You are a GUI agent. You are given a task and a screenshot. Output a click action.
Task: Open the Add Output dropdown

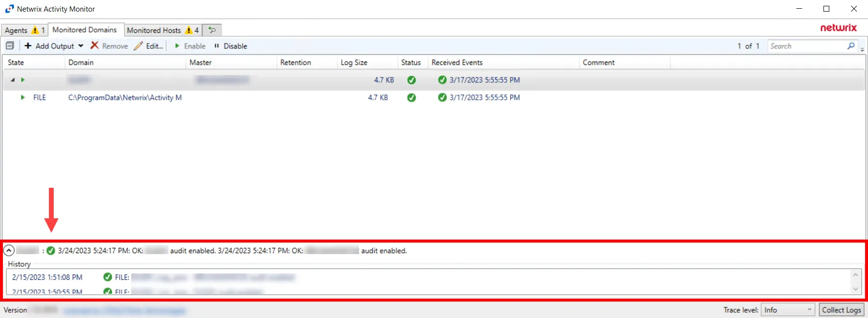(81, 46)
